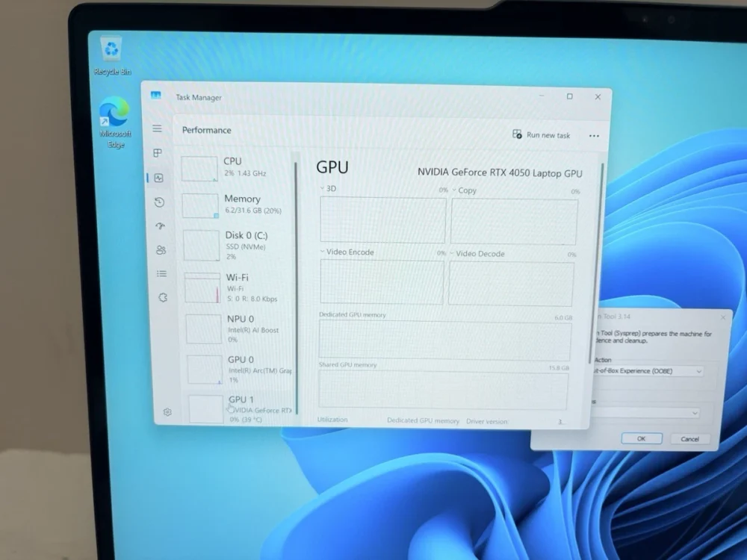Click the Task Manager app icon in title bar
Viewport: 747px width, 560px height.
[x=156, y=96]
